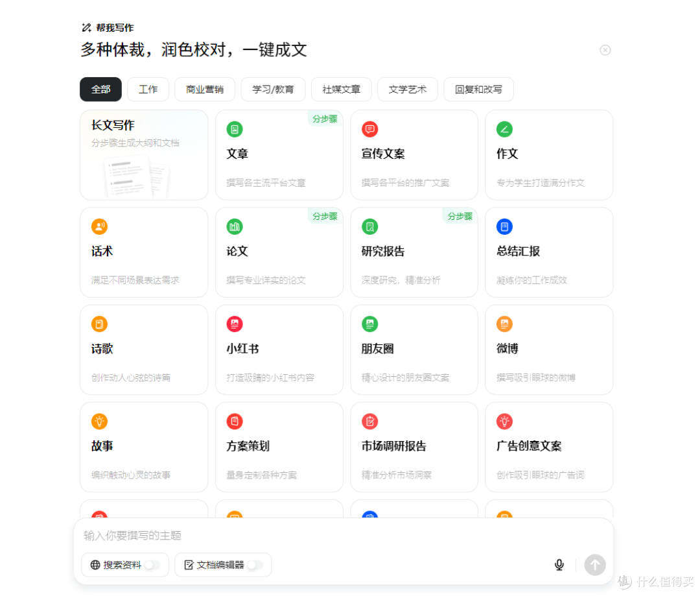
Task: Click the 朋友圈 card title
Action: (378, 348)
